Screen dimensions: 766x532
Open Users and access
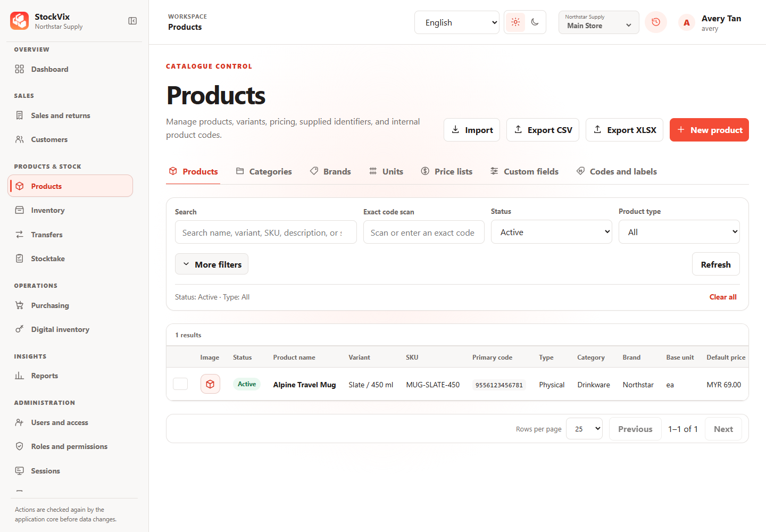tap(70, 422)
